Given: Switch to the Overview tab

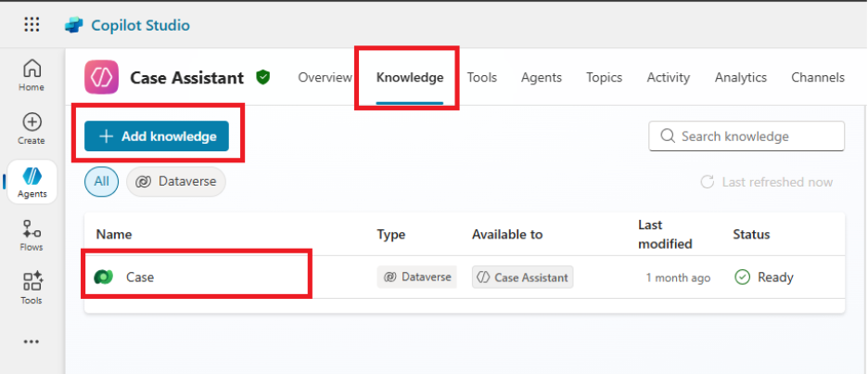Looking at the screenshot, I should click(x=325, y=78).
